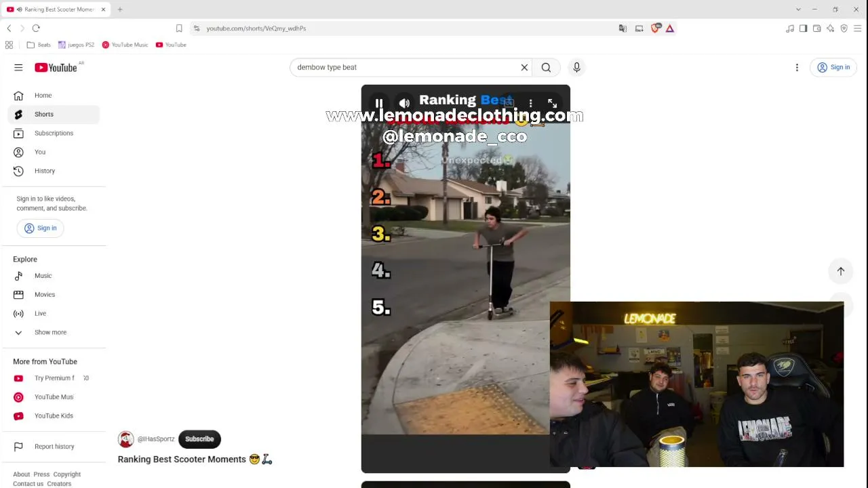The width and height of the screenshot is (868, 488).
Task: Toggle the browser sidebar panel
Action: (x=804, y=28)
